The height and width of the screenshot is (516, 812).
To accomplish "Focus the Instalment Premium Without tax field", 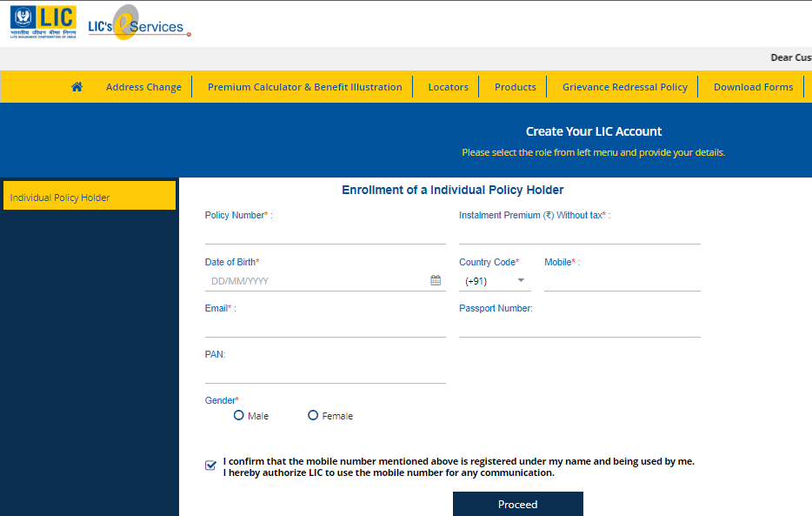I will [580, 235].
